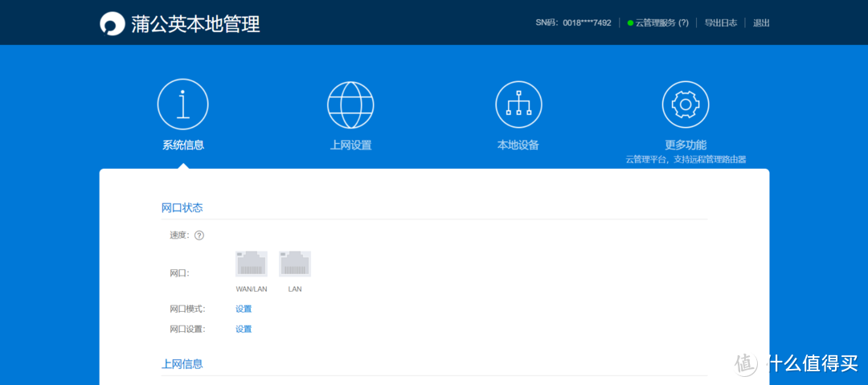
Task: Click the 蒲公英 logo icon in header
Action: (112, 23)
